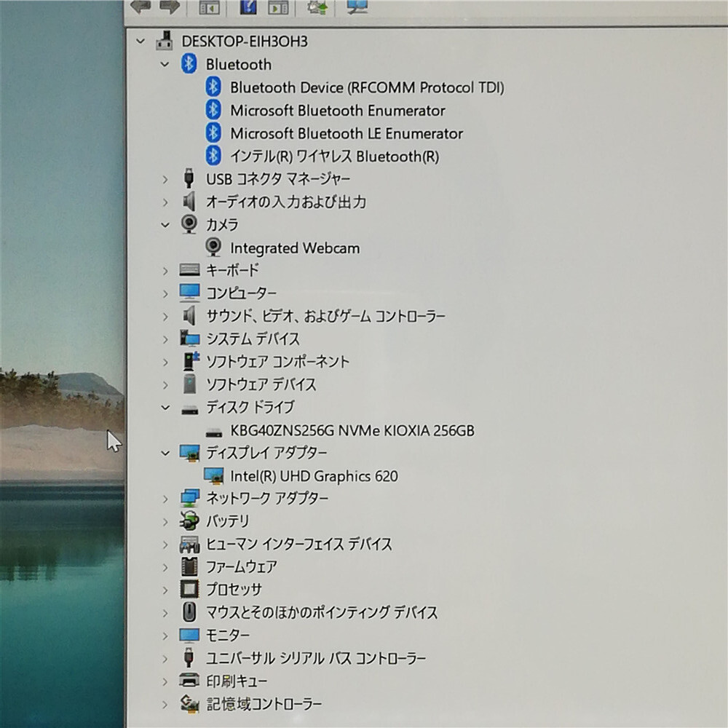The height and width of the screenshot is (728, 728).
Task: Click the KIOXIA NVMe drive icon
Action: tap(213, 432)
